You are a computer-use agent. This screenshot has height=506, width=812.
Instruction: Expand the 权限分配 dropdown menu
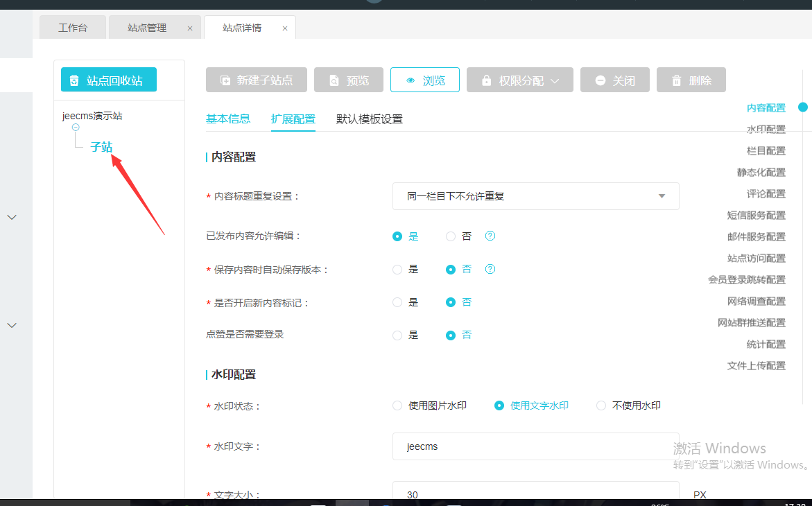click(x=555, y=80)
